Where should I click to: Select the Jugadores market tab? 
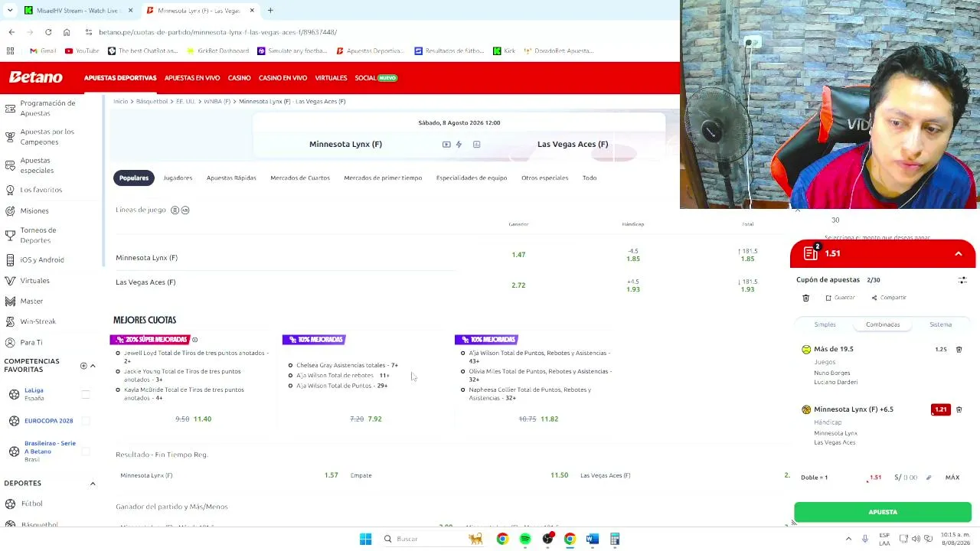(178, 178)
